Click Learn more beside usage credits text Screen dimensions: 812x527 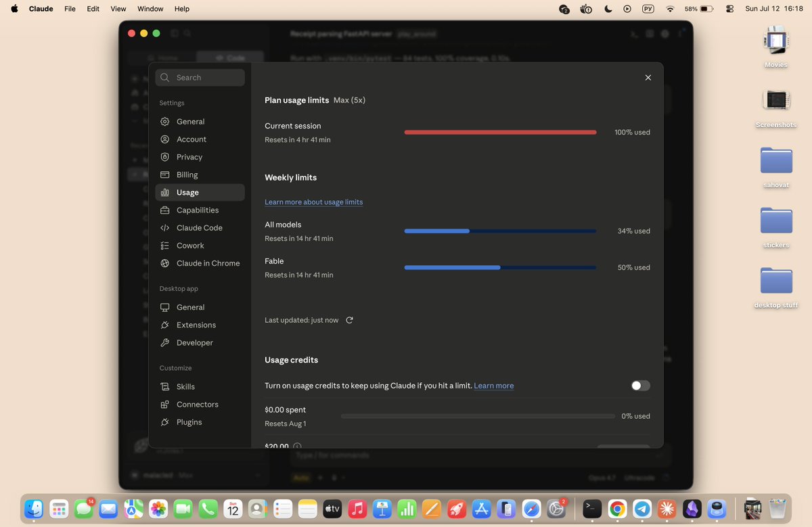[493, 386]
